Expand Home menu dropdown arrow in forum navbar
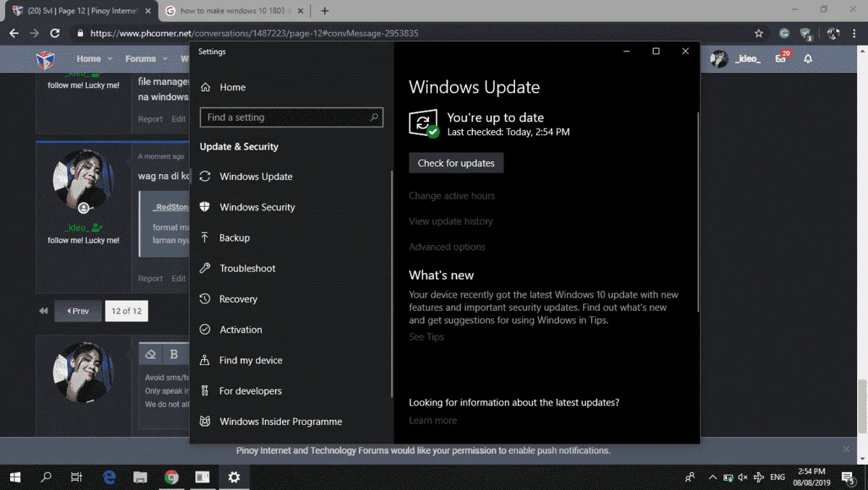The width and height of the screenshot is (868, 490). 110,59
